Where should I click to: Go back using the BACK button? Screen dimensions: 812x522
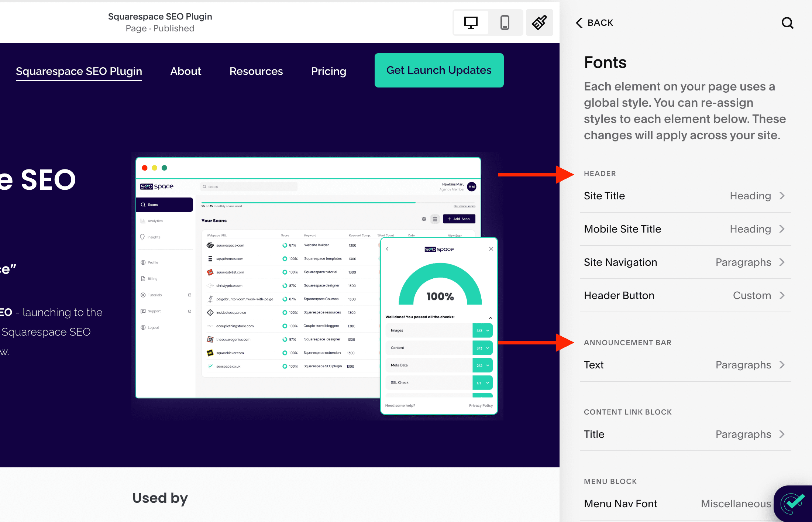coord(594,23)
